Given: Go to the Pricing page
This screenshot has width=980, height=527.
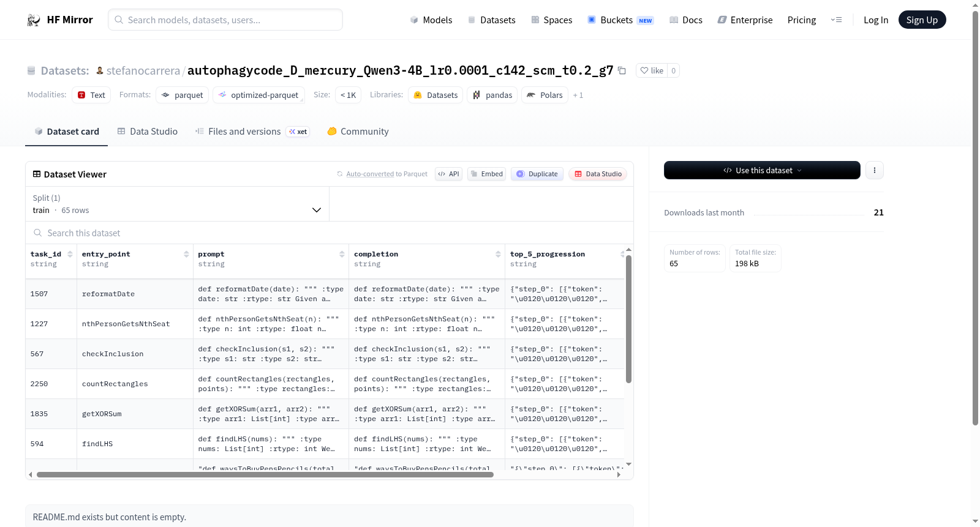Looking at the screenshot, I should (x=802, y=20).
